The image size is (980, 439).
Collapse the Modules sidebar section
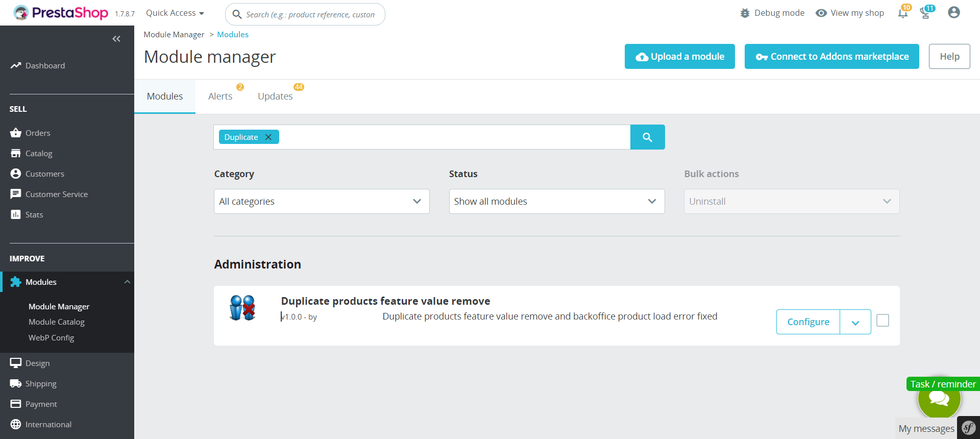pyautogui.click(x=127, y=282)
